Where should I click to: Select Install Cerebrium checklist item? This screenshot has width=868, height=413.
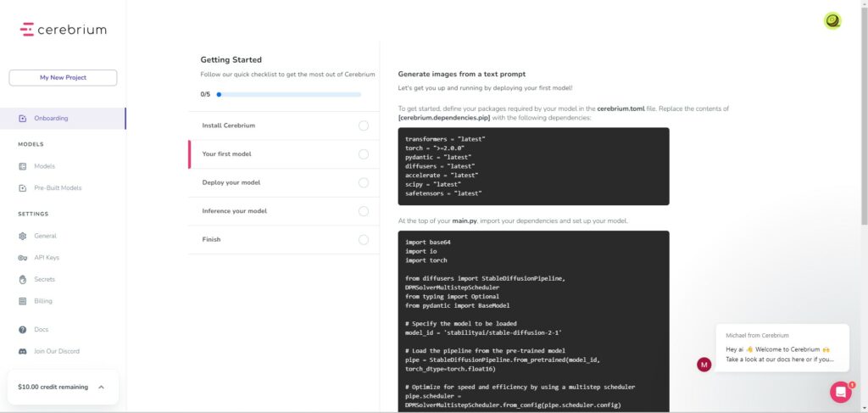pos(284,126)
